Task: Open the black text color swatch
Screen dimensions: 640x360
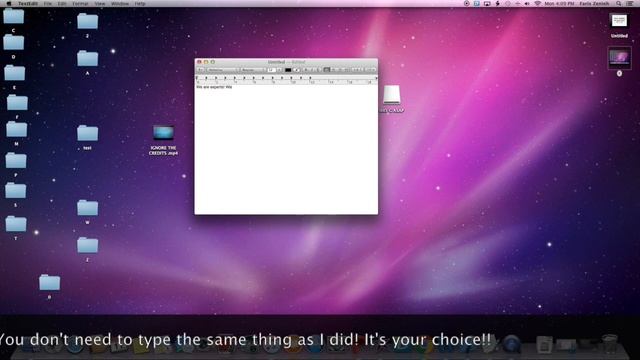Action: pyautogui.click(x=288, y=70)
